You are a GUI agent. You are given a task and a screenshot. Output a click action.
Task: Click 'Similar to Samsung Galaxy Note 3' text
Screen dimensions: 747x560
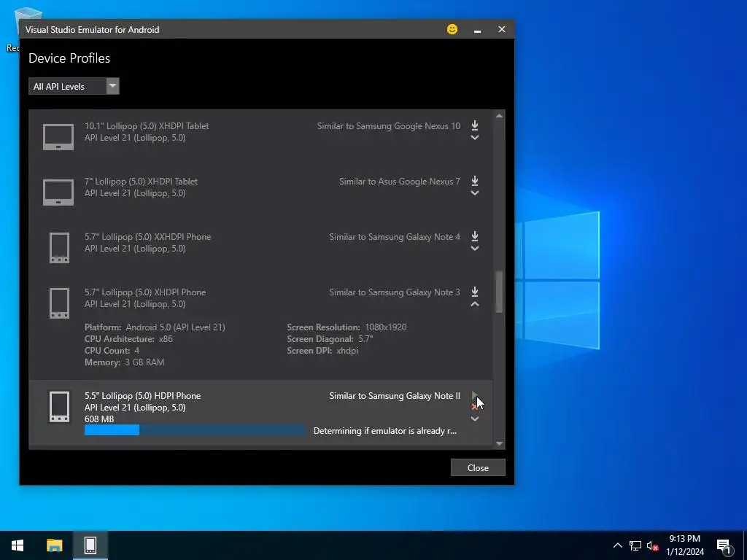(x=395, y=292)
